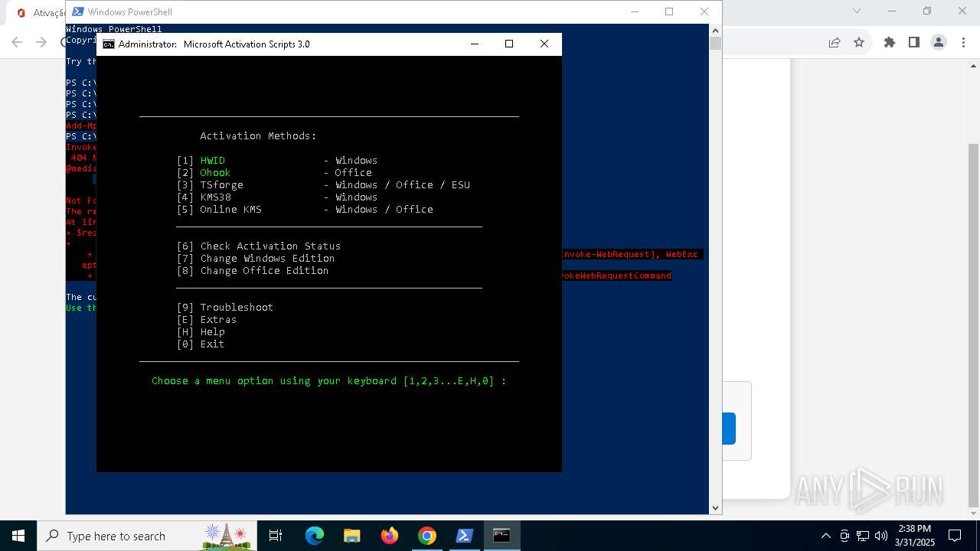Minimize the Windows PowerShell window
Viewport: 980px width, 551px height.
tap(634, 11)
